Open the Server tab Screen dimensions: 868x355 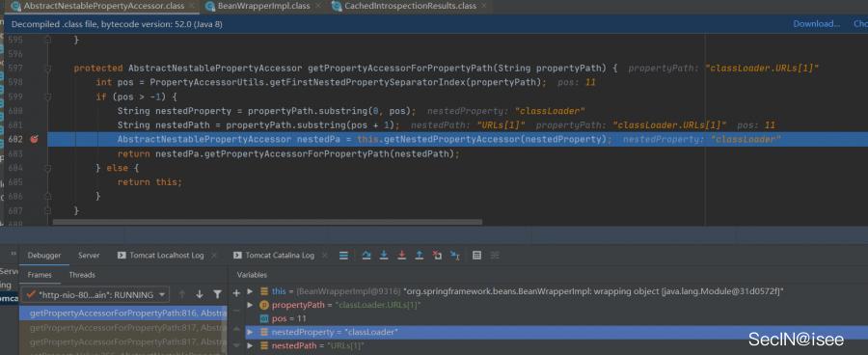coord(89,256)
